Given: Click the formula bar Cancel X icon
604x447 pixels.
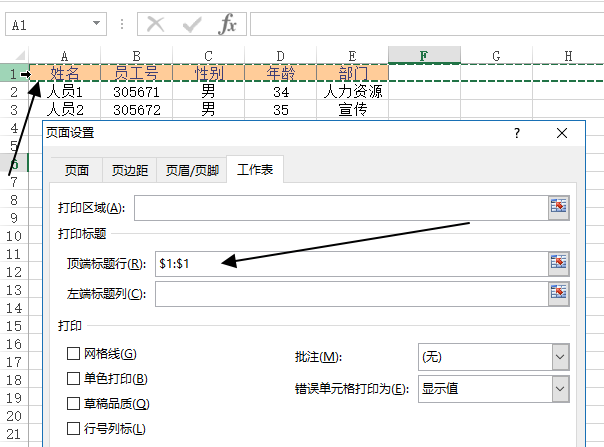Looking at the screenshot, I should click(156, 24).
